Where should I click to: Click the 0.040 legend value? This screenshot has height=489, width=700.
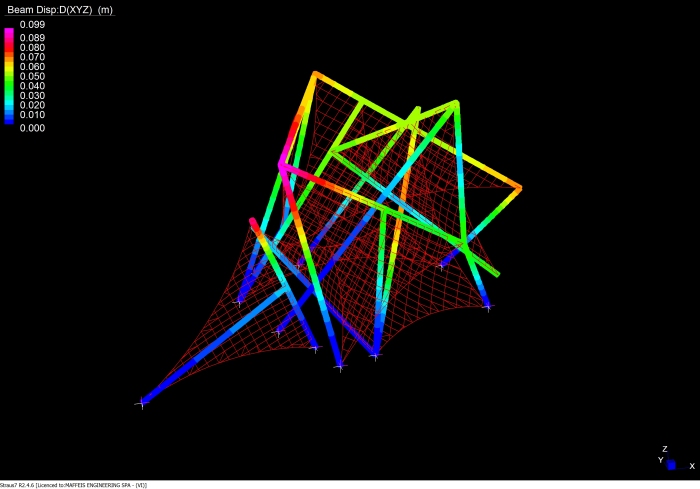click(32, 86)
